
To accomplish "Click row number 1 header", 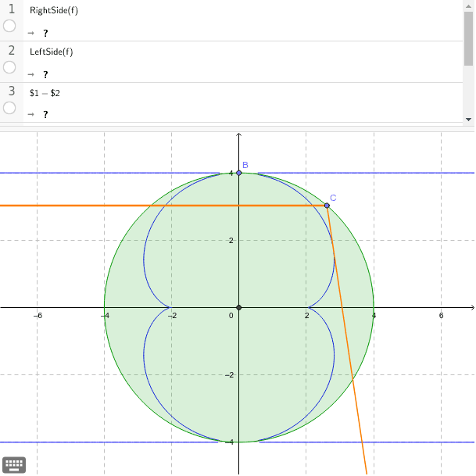I will (x=12, y=9).
